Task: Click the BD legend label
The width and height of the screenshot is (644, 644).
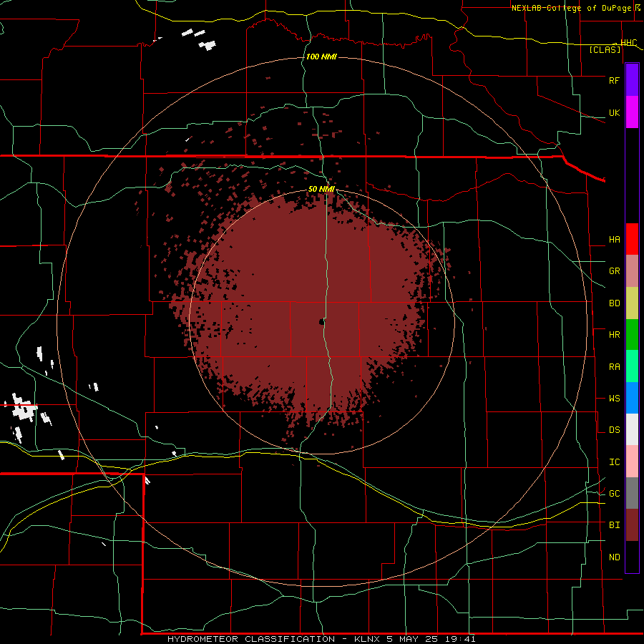Action: 614,303
